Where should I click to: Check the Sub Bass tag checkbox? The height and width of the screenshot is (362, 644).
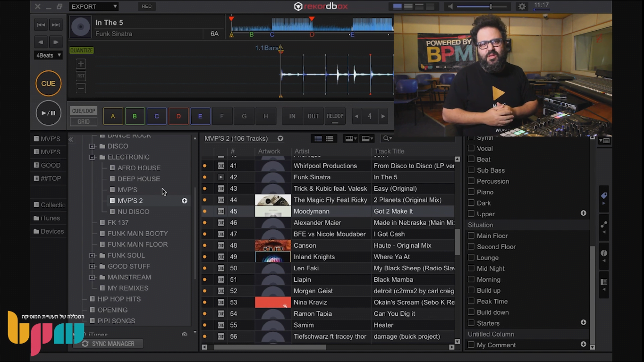[x=471, y=170]
